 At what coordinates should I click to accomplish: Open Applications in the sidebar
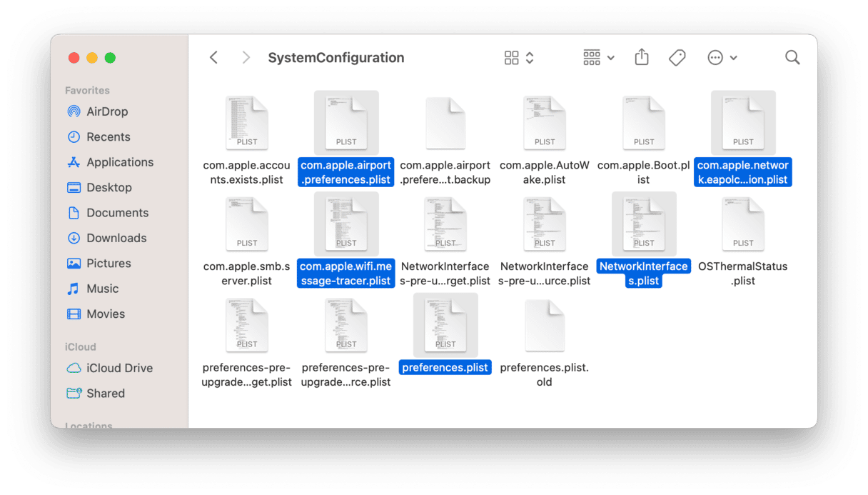110,162
